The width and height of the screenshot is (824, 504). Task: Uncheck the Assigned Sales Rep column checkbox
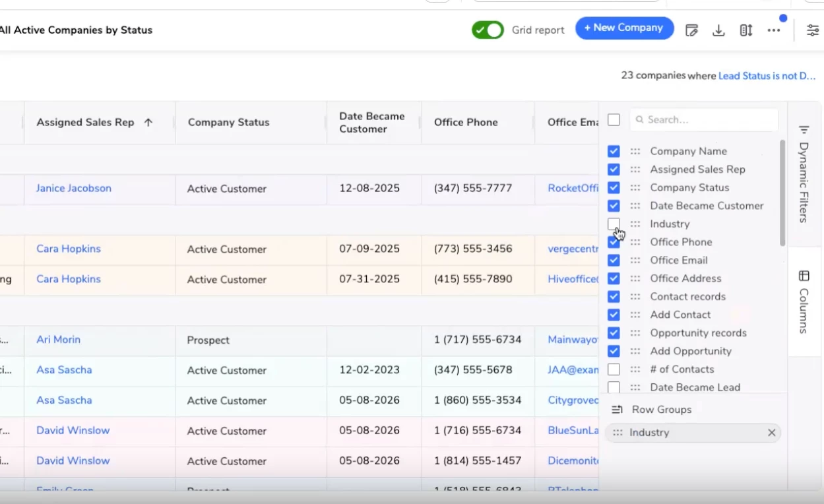point(614,170)
